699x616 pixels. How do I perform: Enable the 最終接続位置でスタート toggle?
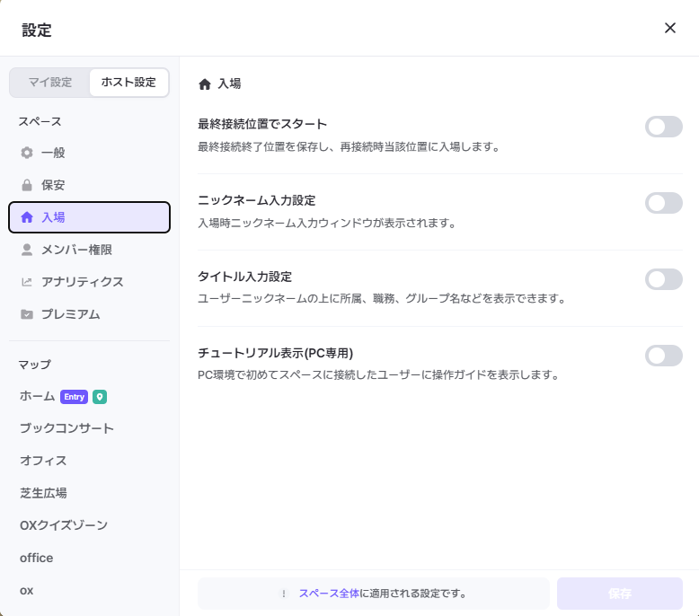tap(663, 127)
